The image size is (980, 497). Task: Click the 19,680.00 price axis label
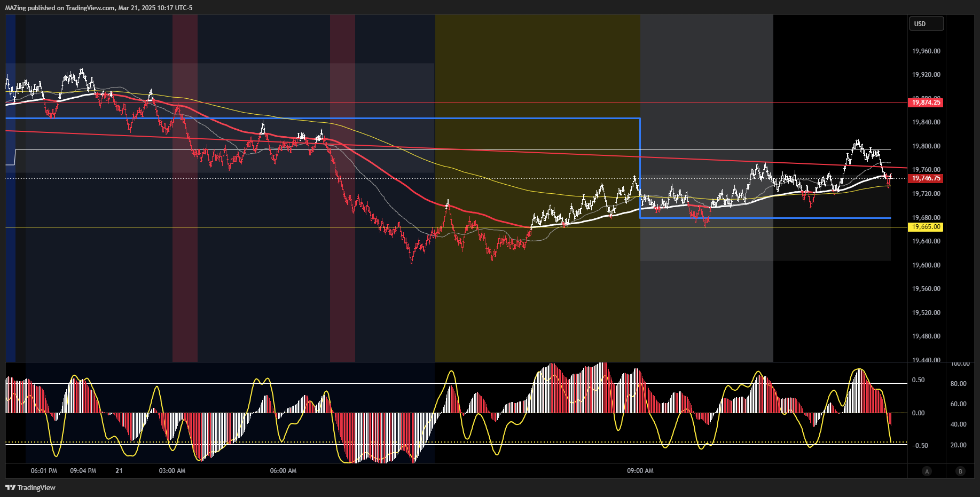(926, 218)
